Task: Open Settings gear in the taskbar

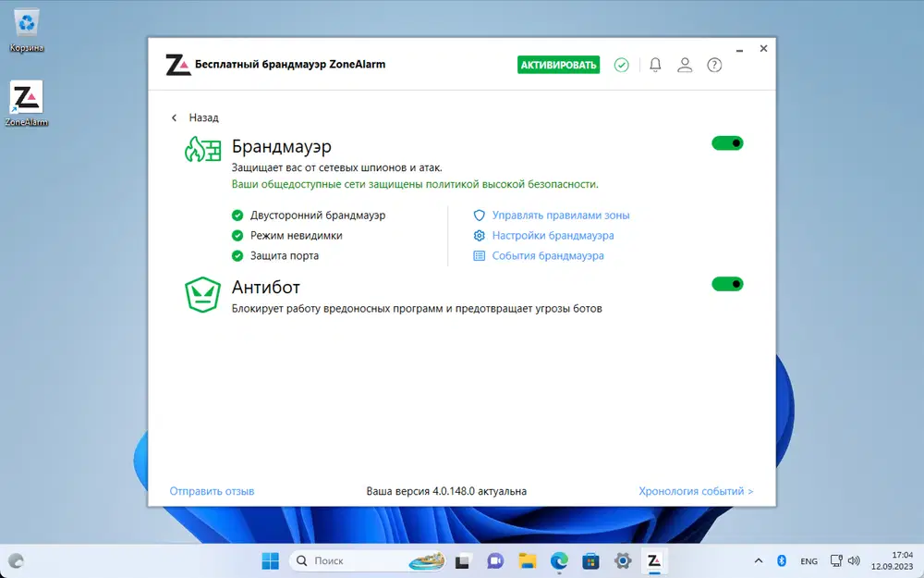Action: pyautogui.click(x=623, y=560)
